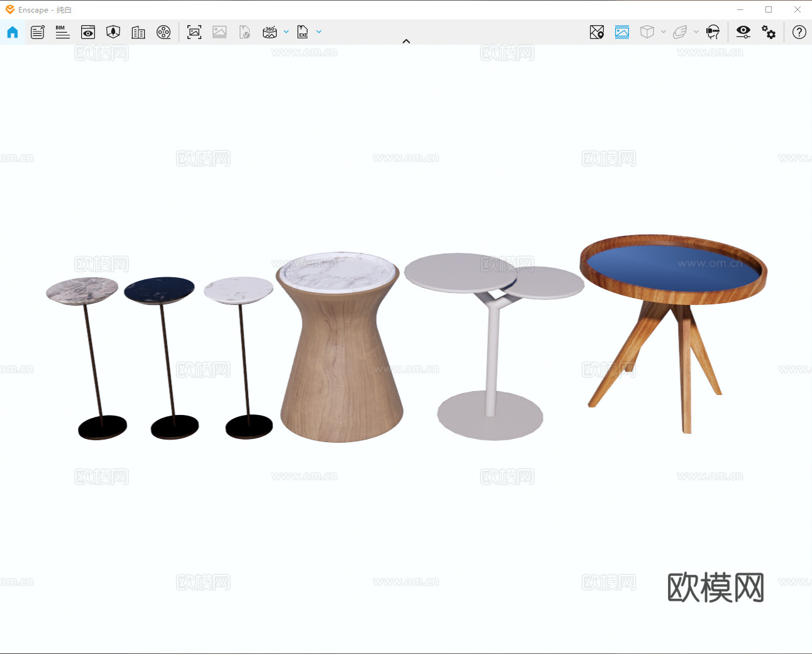Enable VR headset mode icon
This screenshot has height=654, width=812.
[713, 32]
